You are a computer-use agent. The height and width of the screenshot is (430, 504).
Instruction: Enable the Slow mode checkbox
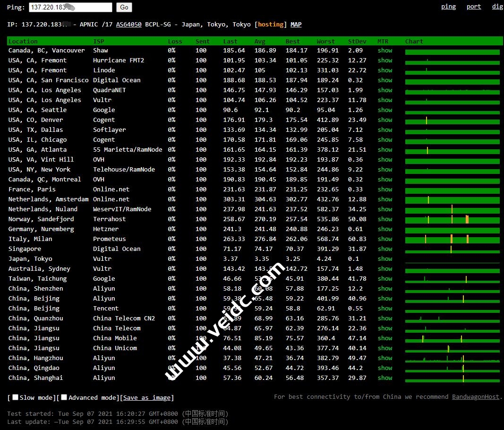pyautogui.click(x=15, y=397)
